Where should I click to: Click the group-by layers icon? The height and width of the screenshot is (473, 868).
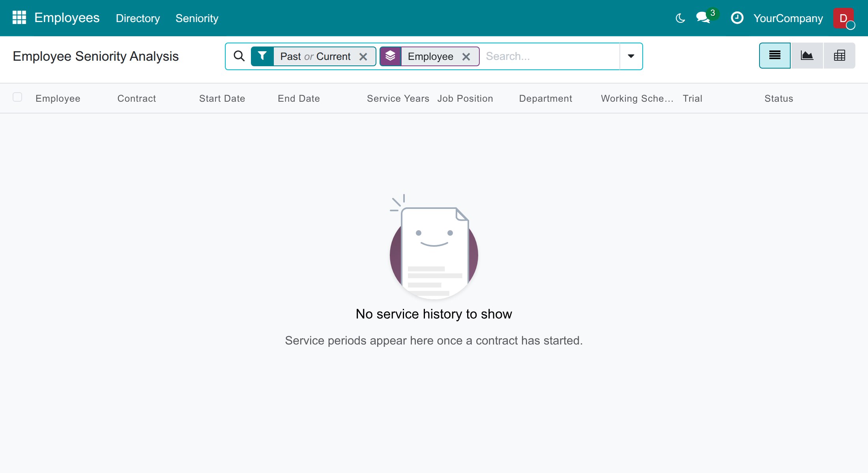391,56
